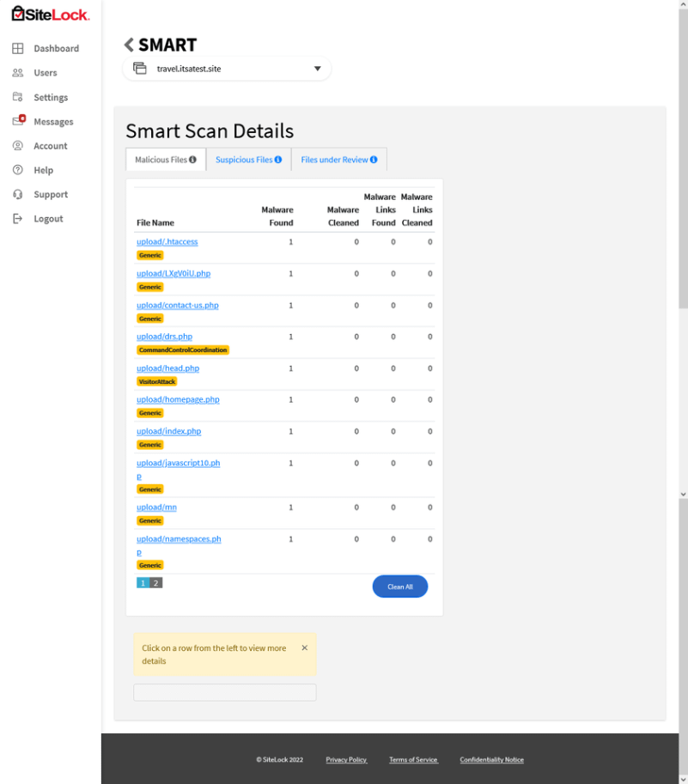Image resolution: width=688 pixels, height=784 pixels.
Task: Open the Files under Review tab
Action: [x=338, y=160]
